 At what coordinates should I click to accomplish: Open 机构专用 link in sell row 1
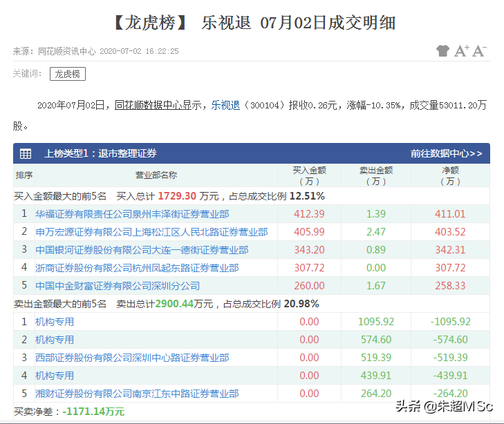[55, 322]
